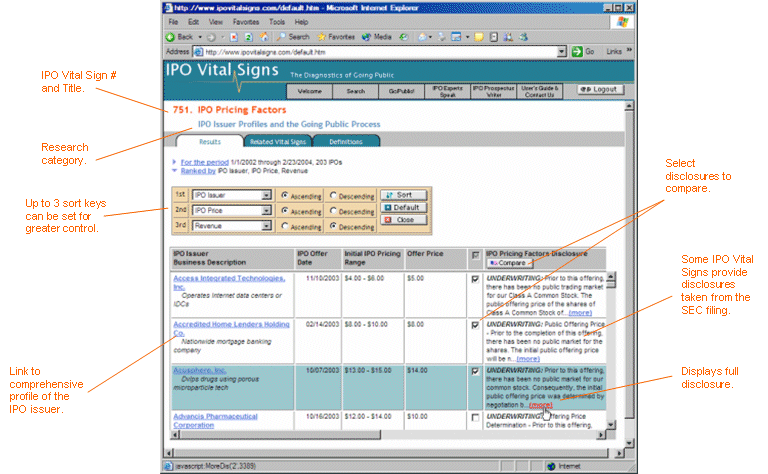Click the page icon in address bar
Image resolution: width=768 pixels, height=474 pixels.
[x=198, y=52]
